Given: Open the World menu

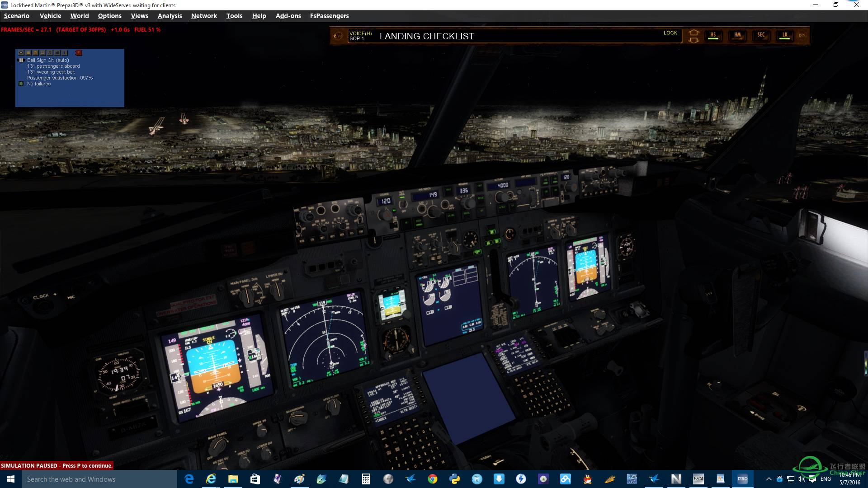Looking at the screenshot, I should (80, 16).
